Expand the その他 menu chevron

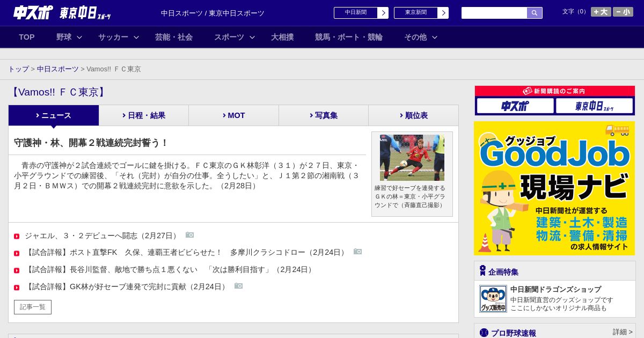pyautogui.click(x=435, y=38)
